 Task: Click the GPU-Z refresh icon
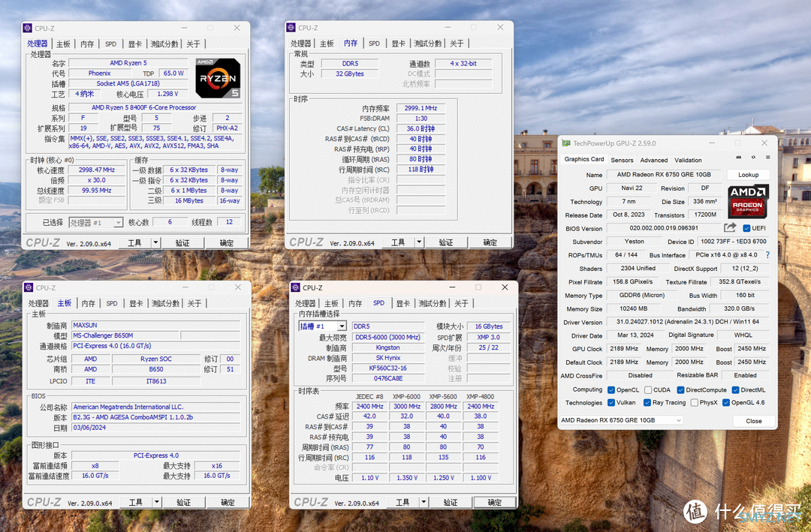click(753, 157)
